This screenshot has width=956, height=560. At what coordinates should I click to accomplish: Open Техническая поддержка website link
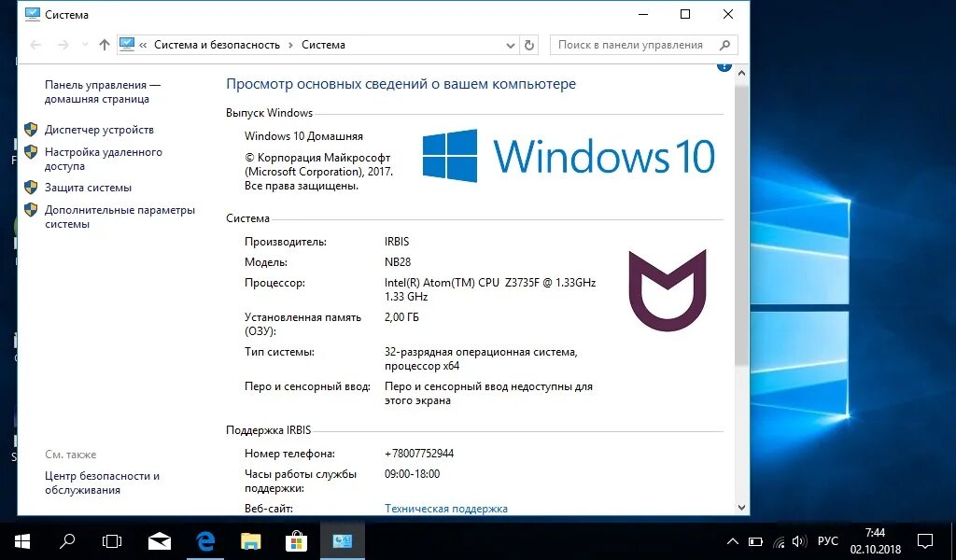[446, 508]
